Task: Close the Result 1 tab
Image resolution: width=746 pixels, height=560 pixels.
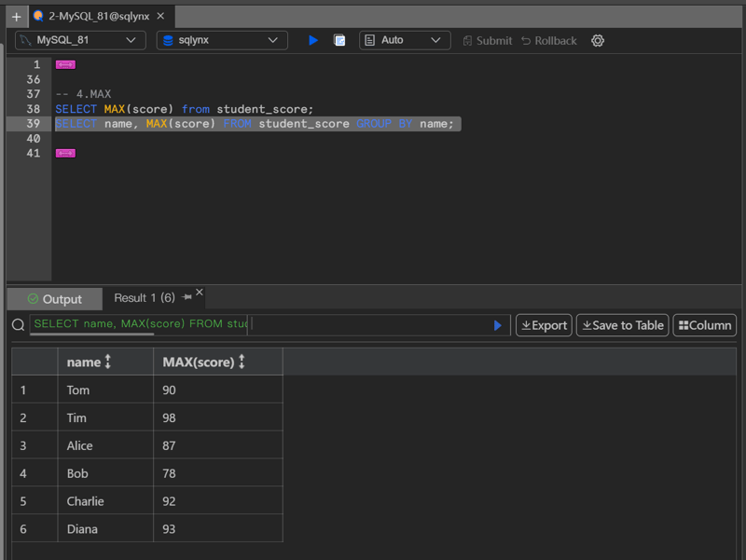Action: pyautogui.click(x=200, y=293)
